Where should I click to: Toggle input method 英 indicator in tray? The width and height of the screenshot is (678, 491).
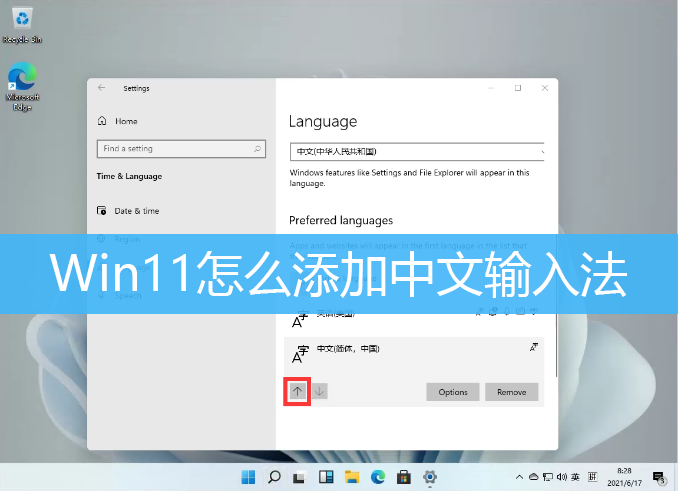coord(569,476)
